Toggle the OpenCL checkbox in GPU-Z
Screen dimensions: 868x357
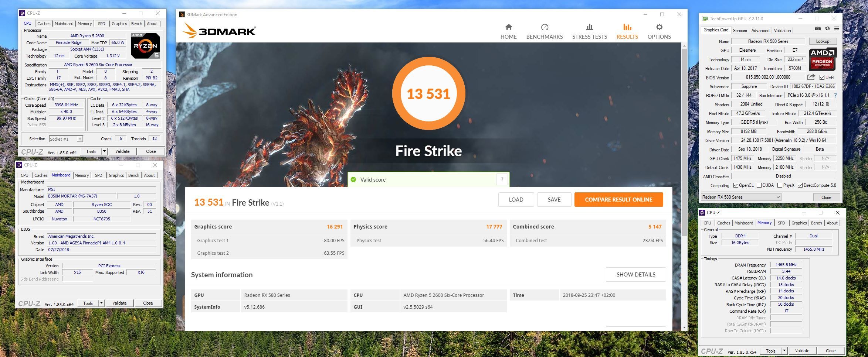coord(736,185)
